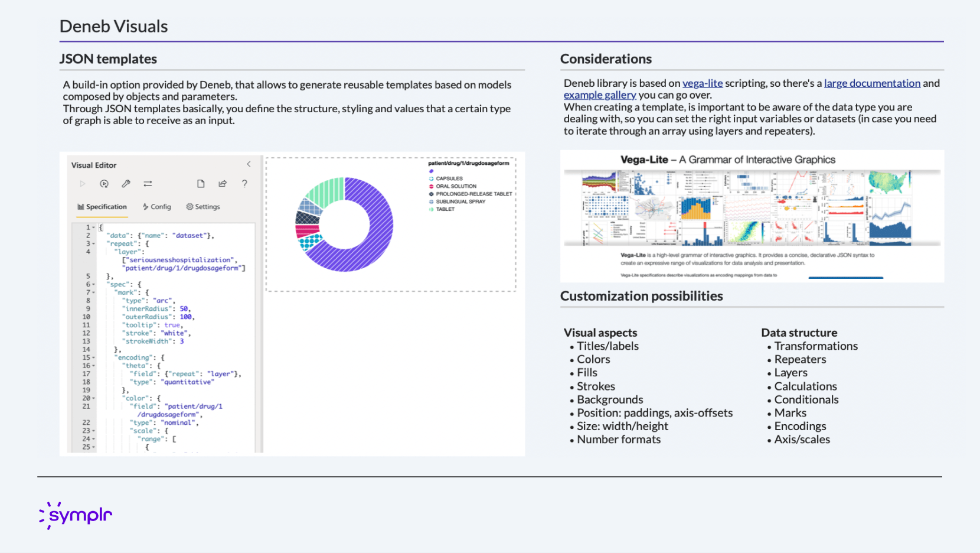Click the field mapping arrows icon

click(x=147, y=183)
